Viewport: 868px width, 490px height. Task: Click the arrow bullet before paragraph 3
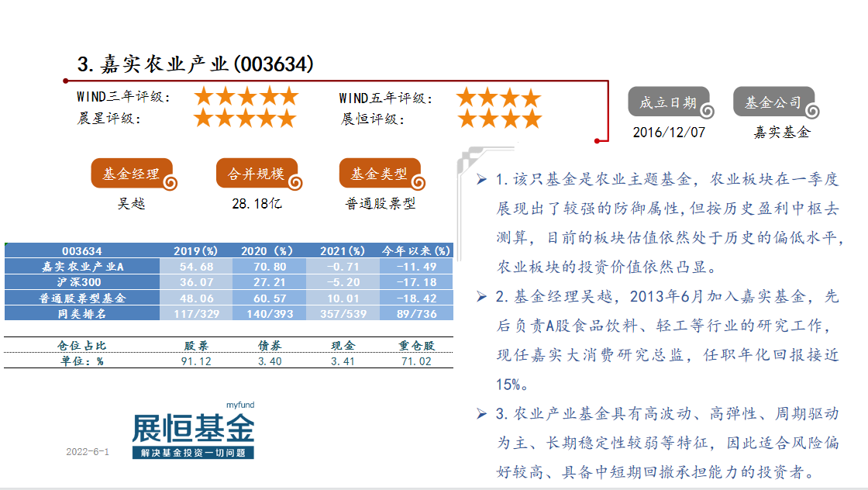pos(482,413)
